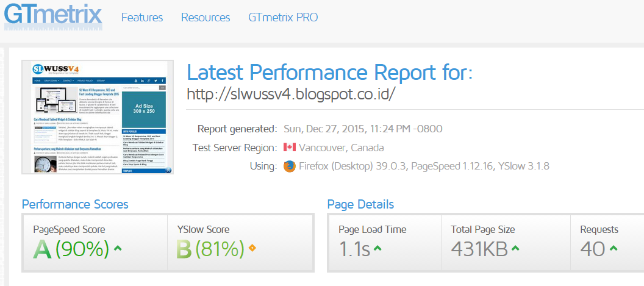The width and height of the screenshot is (644, 286).
Task: Click the YSlow Score B (81%) box
Action: click(240, 243)
